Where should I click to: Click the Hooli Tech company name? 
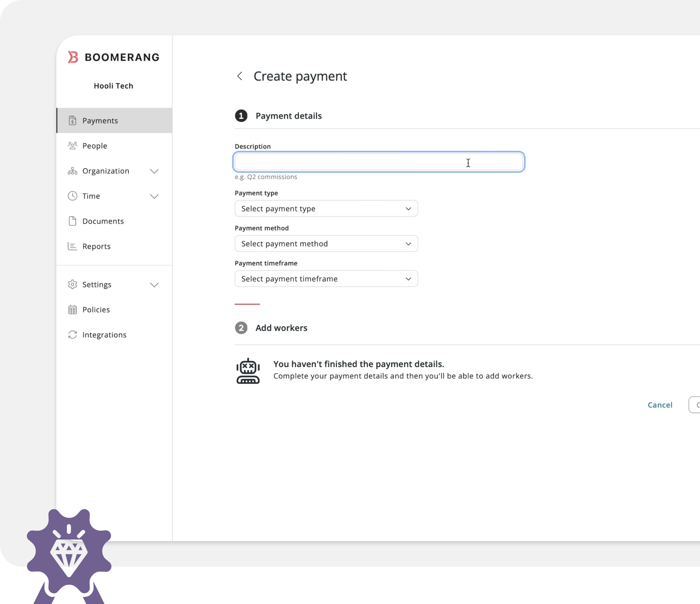(114, 86)
